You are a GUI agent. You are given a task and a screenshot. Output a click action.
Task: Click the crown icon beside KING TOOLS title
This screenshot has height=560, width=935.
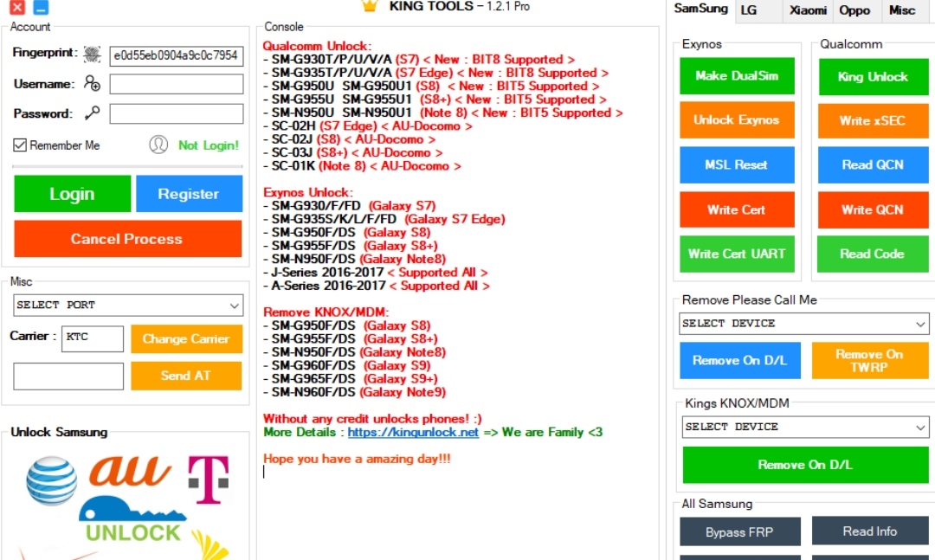(x=369, y=6)
